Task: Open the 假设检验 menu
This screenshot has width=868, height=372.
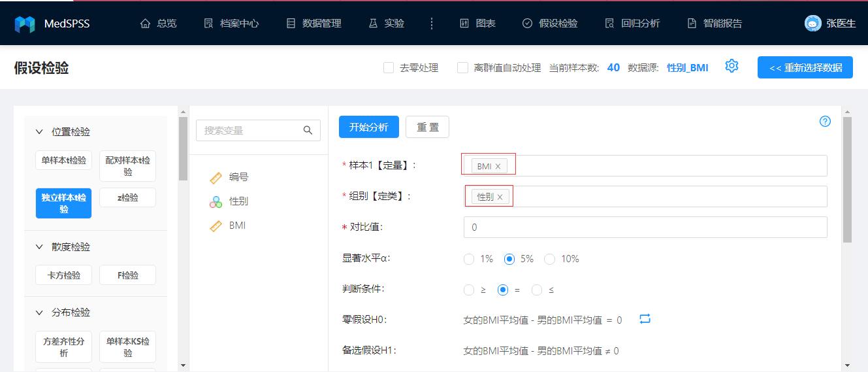Action: tap(550, 24)
